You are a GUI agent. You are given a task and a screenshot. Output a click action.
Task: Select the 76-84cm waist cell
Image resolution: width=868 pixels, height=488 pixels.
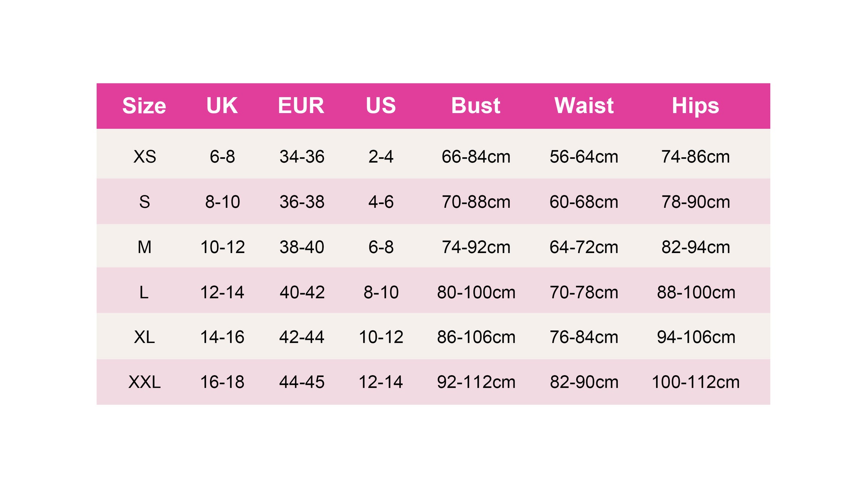(x=584, y=337)
